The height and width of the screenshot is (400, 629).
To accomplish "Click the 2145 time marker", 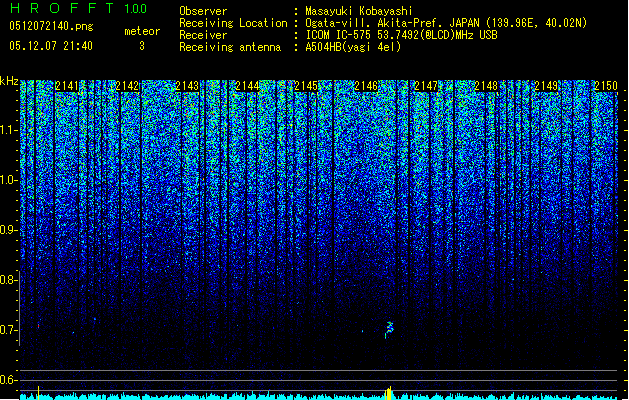I will point(306,86).
